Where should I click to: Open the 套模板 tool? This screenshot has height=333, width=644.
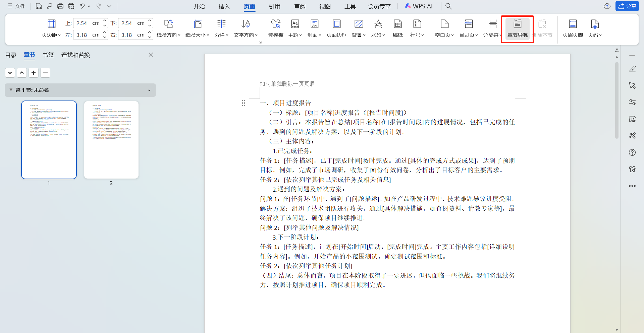tap(276, 28)
